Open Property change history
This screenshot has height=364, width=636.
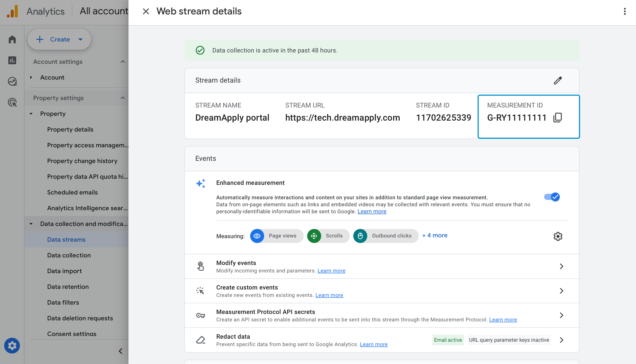[x=82, y=161]
